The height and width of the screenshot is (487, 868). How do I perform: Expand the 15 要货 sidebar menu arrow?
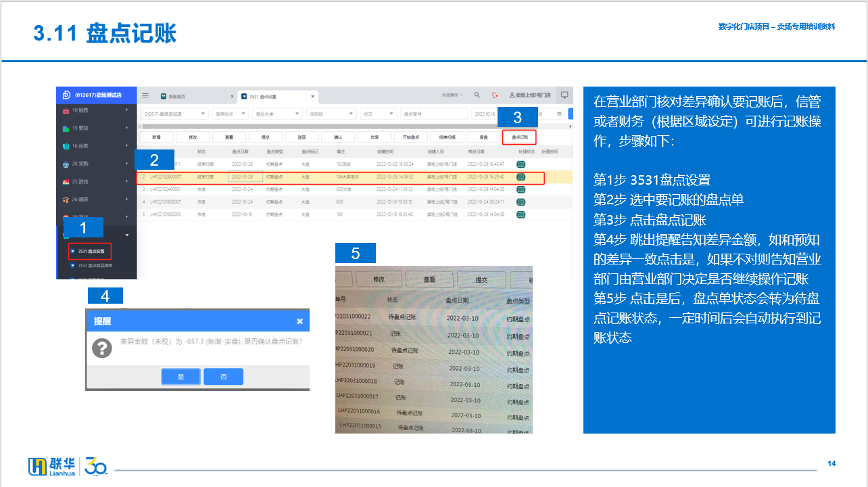tap(127, 128)
